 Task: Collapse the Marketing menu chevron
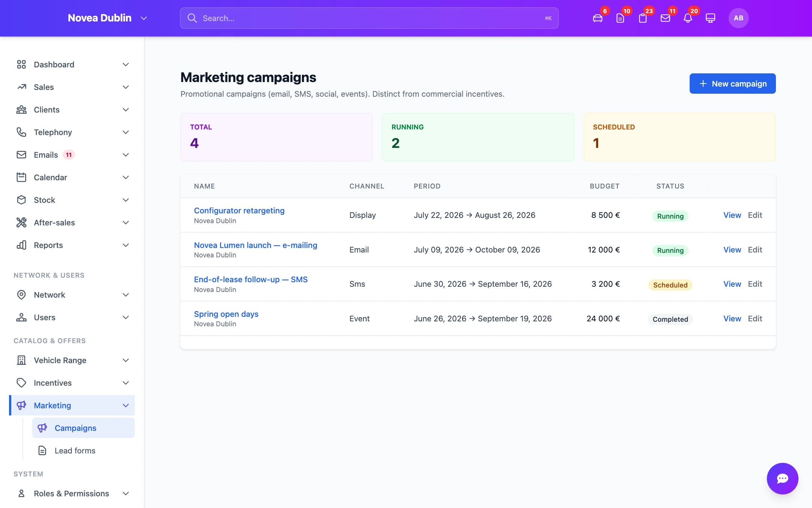tap(126, 405)
